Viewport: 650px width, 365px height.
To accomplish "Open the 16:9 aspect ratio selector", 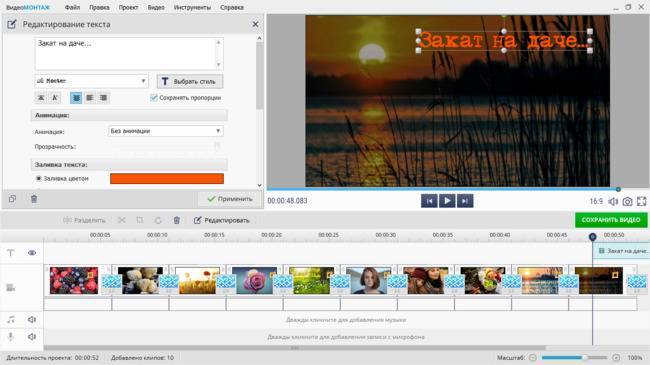I will [596, 201].
